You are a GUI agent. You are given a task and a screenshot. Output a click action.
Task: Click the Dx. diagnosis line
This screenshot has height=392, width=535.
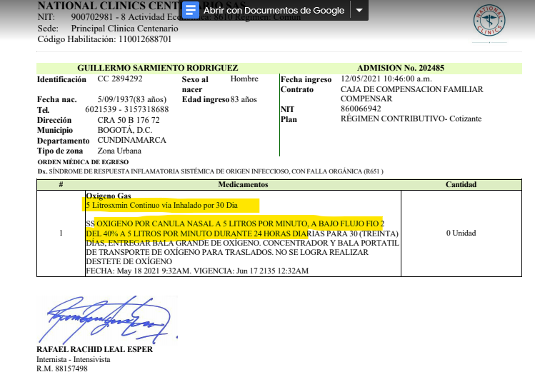211,171
